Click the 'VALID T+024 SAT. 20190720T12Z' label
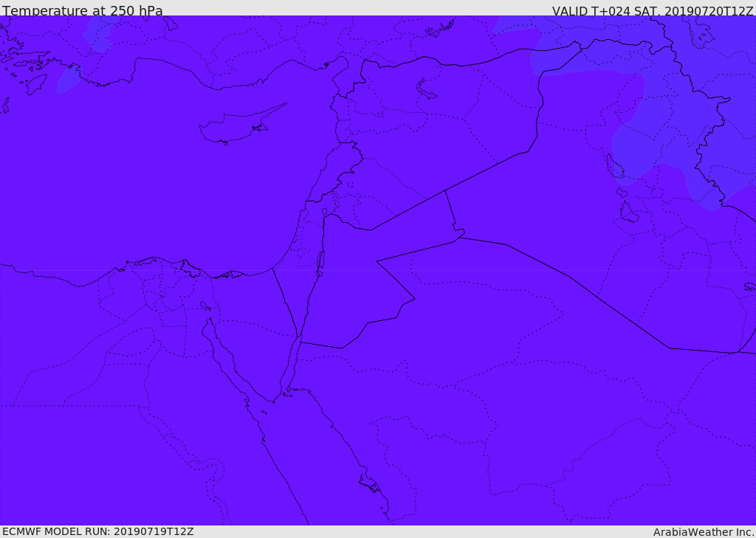Viewport: 756px width, 538px height. point(653,10)
